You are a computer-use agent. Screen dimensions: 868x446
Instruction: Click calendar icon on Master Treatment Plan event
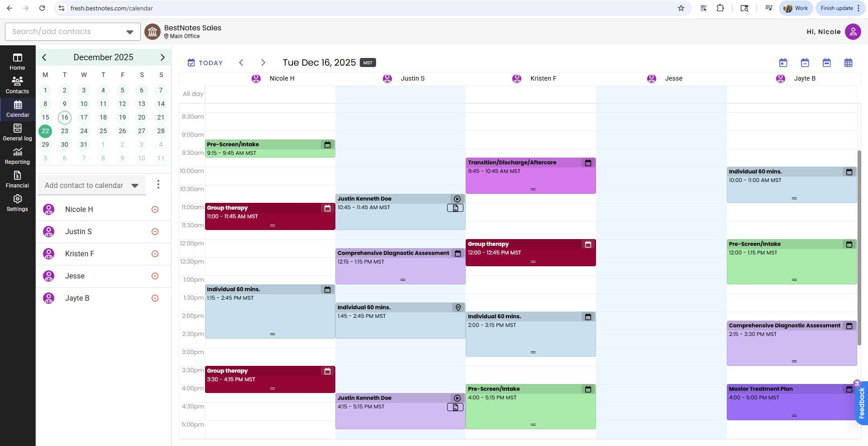(x=849, y=389)
